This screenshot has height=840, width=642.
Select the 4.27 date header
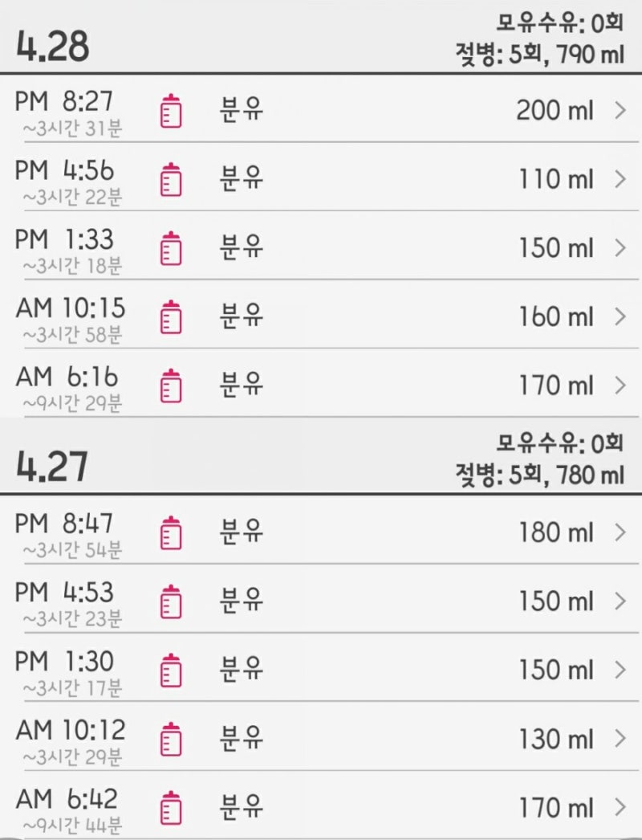52,467
